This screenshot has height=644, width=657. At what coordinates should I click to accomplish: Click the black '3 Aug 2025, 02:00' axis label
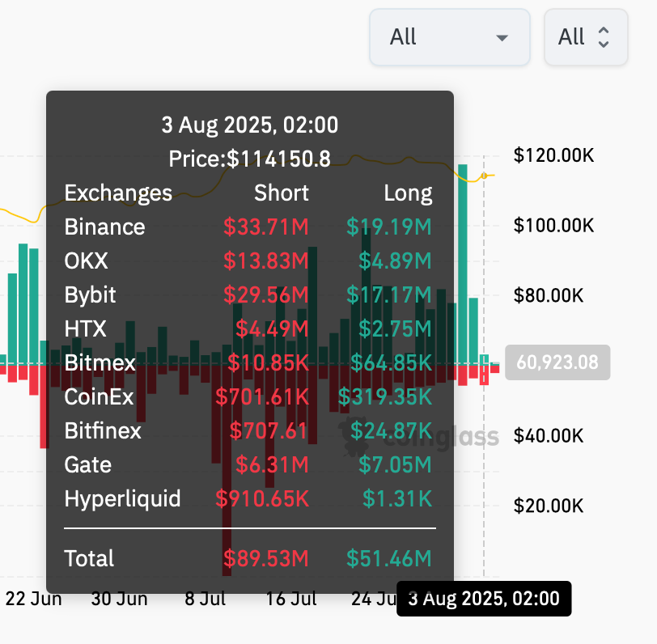484,599
